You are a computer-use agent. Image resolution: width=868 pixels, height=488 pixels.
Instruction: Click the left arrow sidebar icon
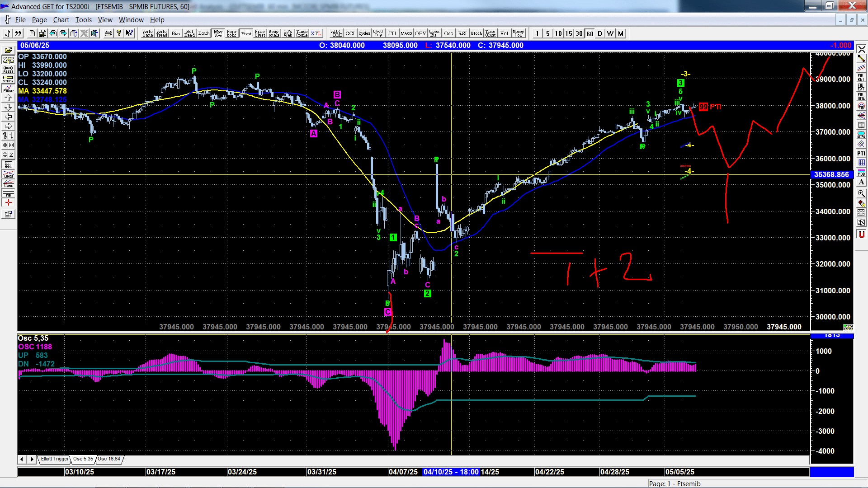(8, 117)
